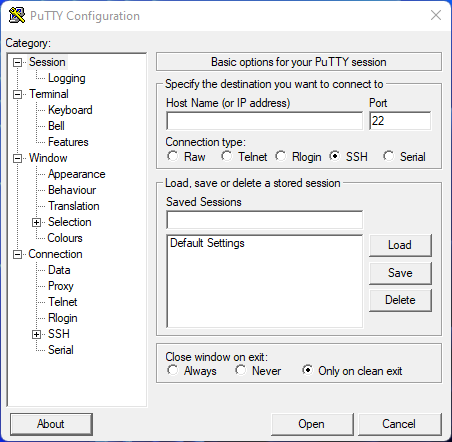Open the Logging category
This screenshot has width=452, height=442.
coord(67,78)
